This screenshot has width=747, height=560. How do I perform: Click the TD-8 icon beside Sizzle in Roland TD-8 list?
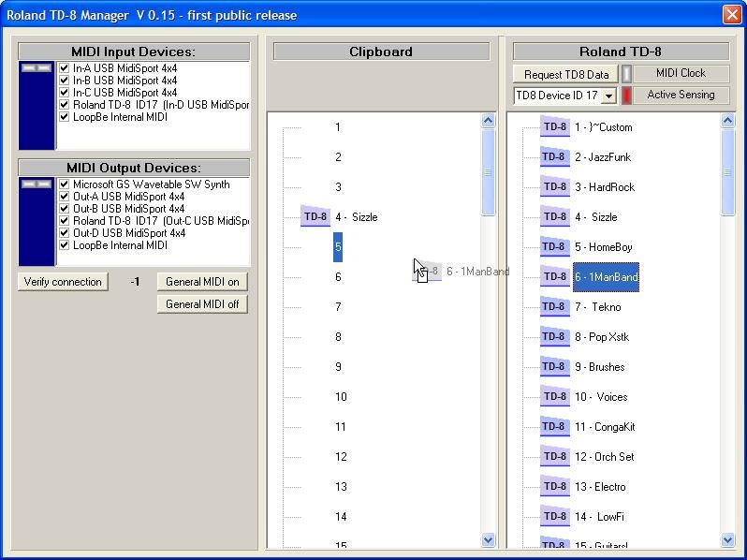pos(555,217)
